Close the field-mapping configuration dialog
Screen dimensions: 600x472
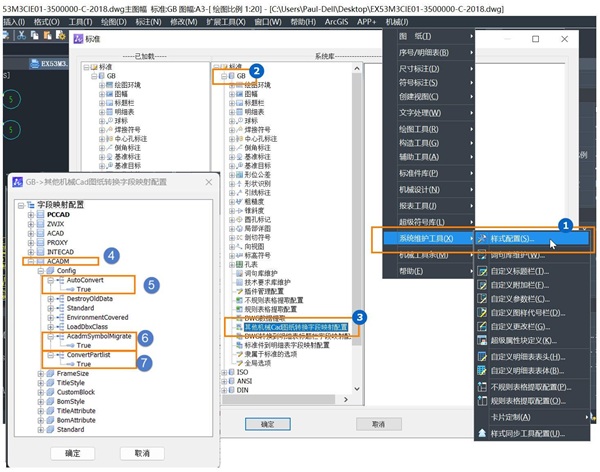point(209,182)
